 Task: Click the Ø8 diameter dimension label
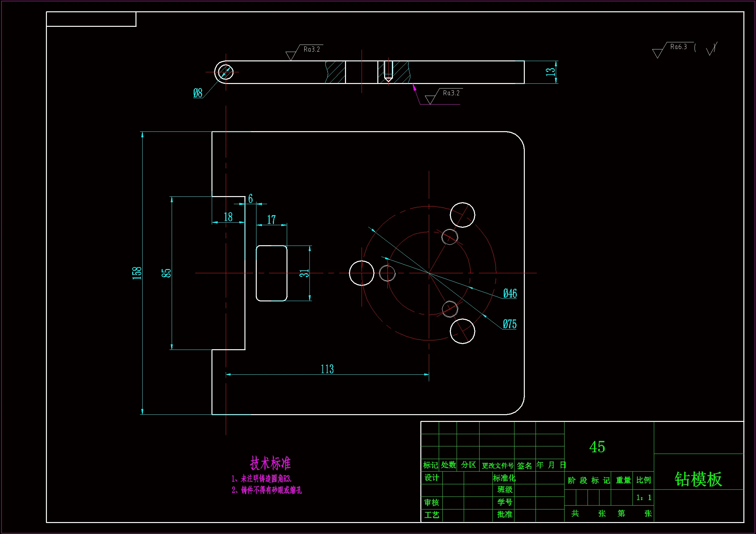(198, 93)
